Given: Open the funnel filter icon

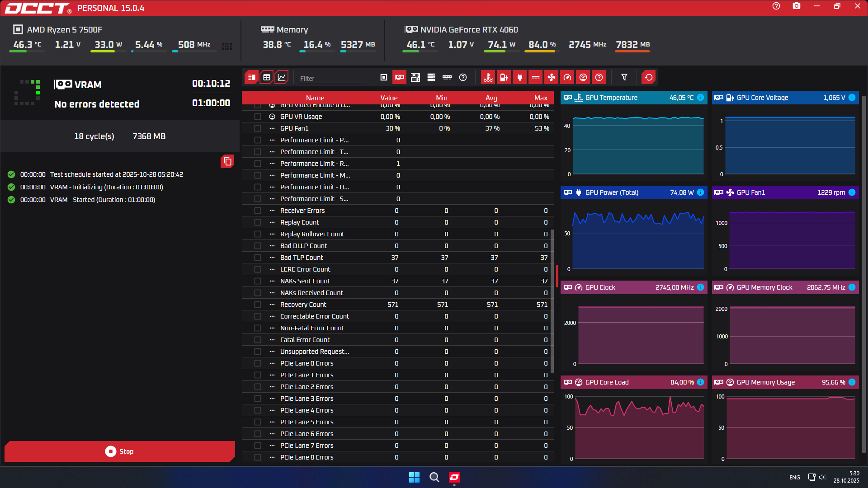Looking at the screenshot, I should (x=624, y=77).
